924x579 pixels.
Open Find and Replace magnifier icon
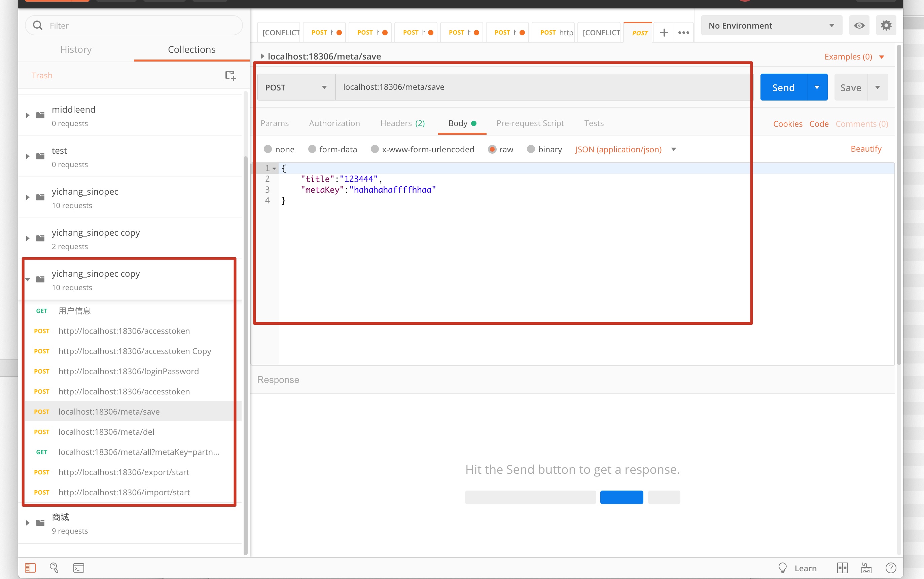point(54,568)
